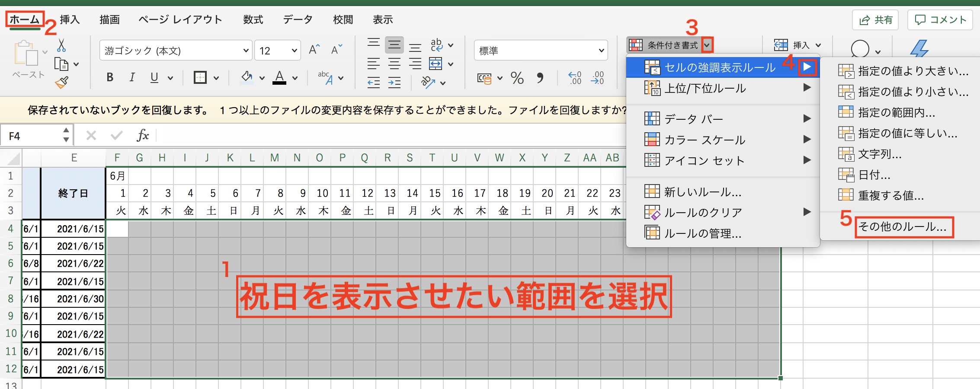The height and width of the screenshot is (389, 980).
Task: Switch to the 描画 tab
Action: [x=109, y=20]
